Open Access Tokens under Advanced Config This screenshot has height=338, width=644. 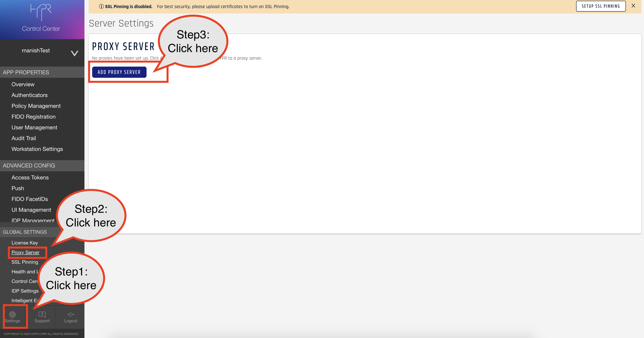click(x=30, y=177)
